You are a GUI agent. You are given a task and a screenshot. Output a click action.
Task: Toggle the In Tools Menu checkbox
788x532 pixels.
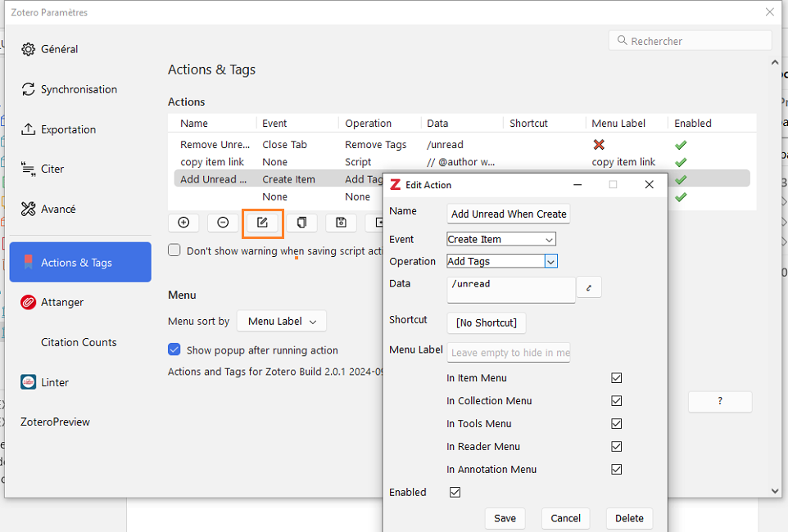coord(617,423)
